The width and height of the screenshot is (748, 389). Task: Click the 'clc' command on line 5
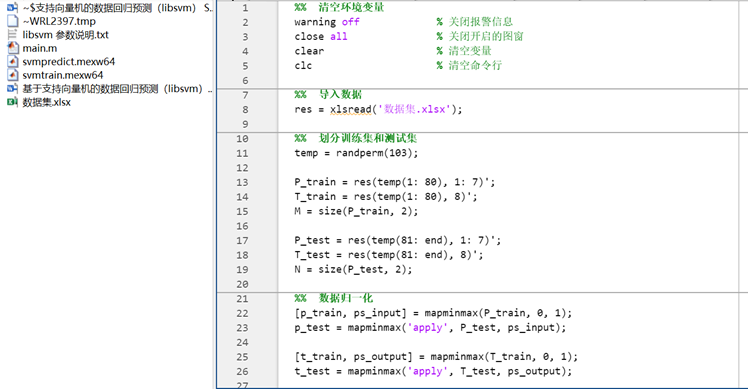(x=303, y=65)
